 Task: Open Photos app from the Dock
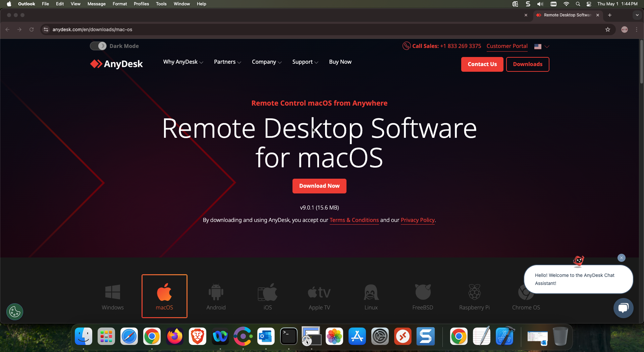[334, 336]
